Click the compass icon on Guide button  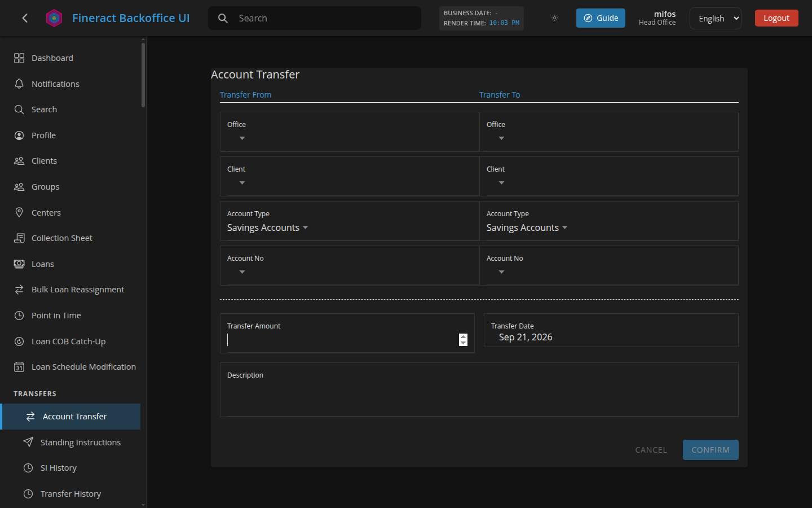588,18
